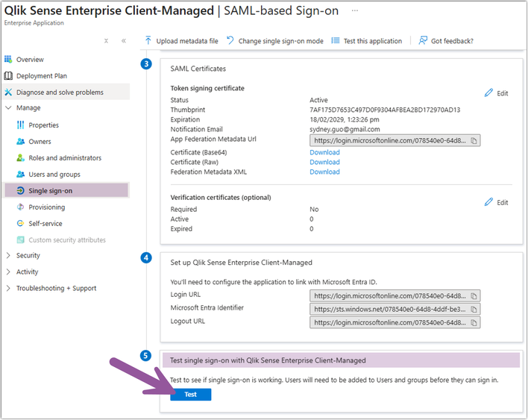This screenshot has width=528, height=420.
Task: Edit the verification certificates section
Action: 496,202
